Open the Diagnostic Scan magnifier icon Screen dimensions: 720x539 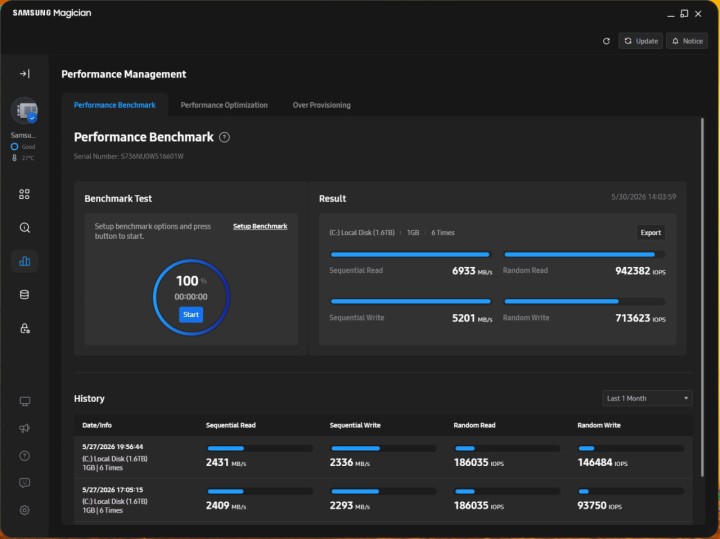point(24,228)
